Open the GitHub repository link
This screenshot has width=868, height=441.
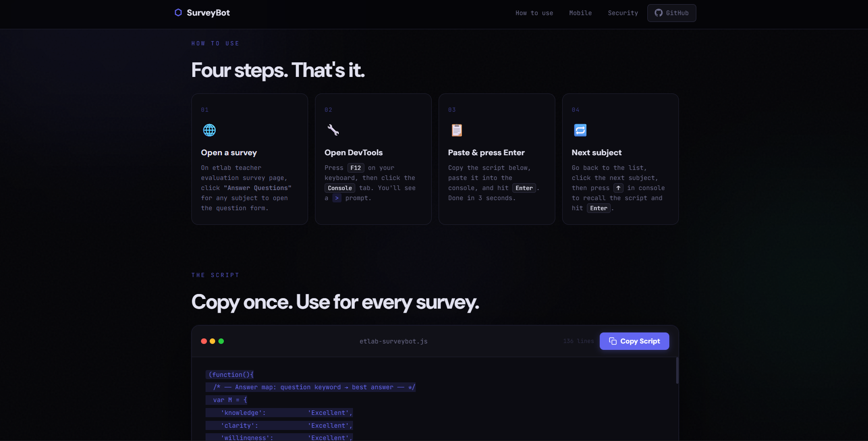click(672, 13)
